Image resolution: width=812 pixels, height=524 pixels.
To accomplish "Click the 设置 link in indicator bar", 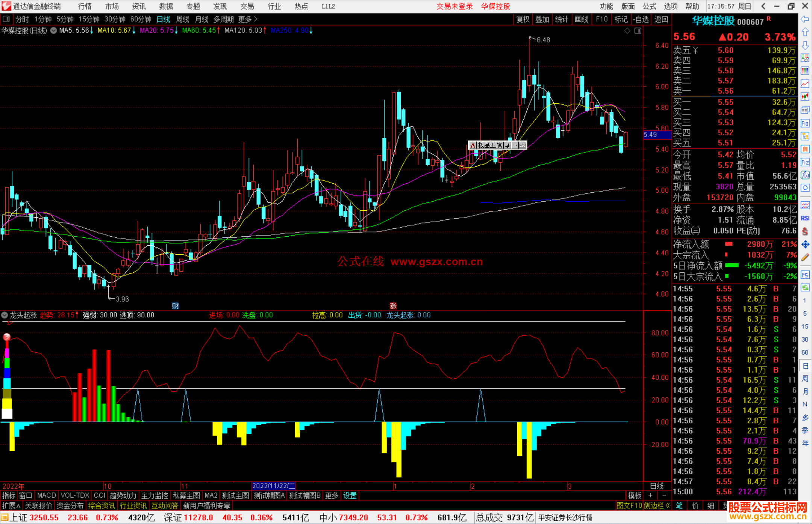I will (x=350, y=495).
